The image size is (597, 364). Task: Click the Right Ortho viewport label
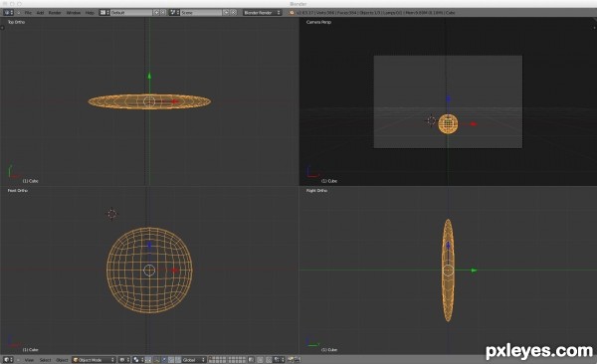click(x=316, y=190)
